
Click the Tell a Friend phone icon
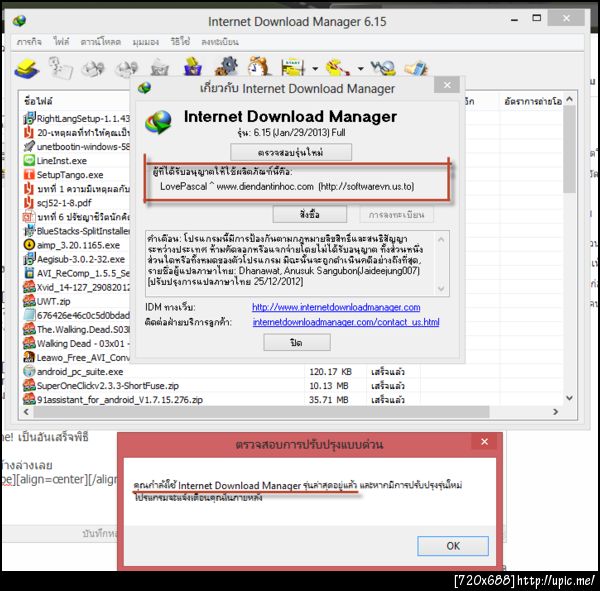pyautogui.click(x=416, y=68)
